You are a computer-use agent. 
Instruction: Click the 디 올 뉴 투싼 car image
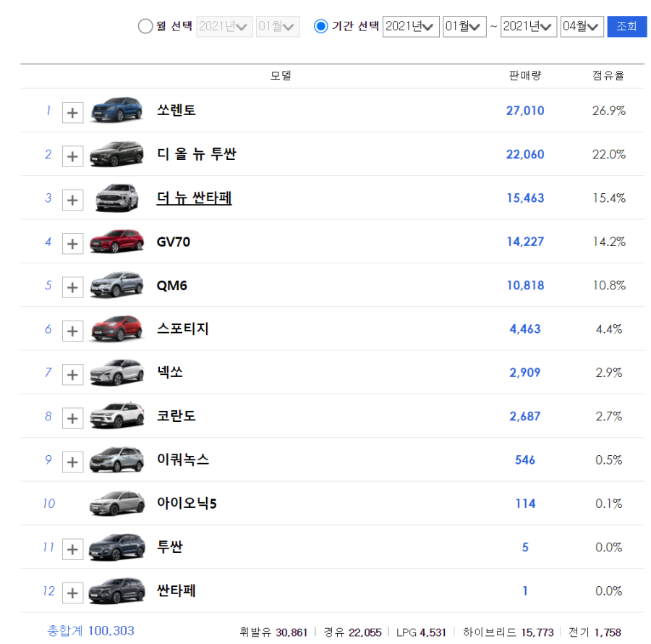[116, 153]
